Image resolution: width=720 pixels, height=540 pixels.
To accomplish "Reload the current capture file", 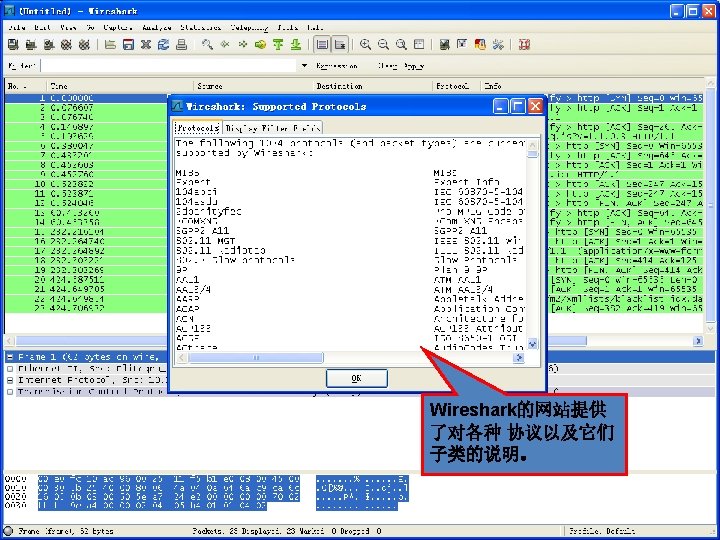I will [163, 45].
